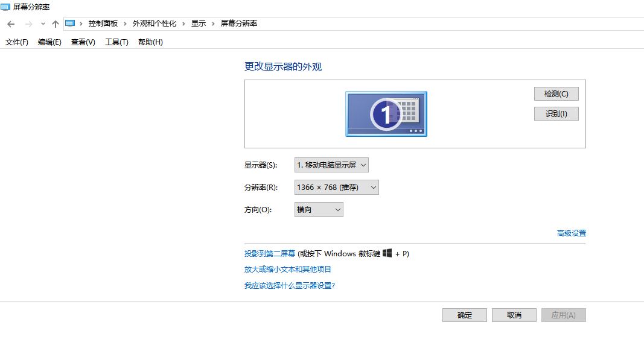Navigate to 控制面板 breadcrumb
This screenshot has width=644, height=360.
pos(103,24)
